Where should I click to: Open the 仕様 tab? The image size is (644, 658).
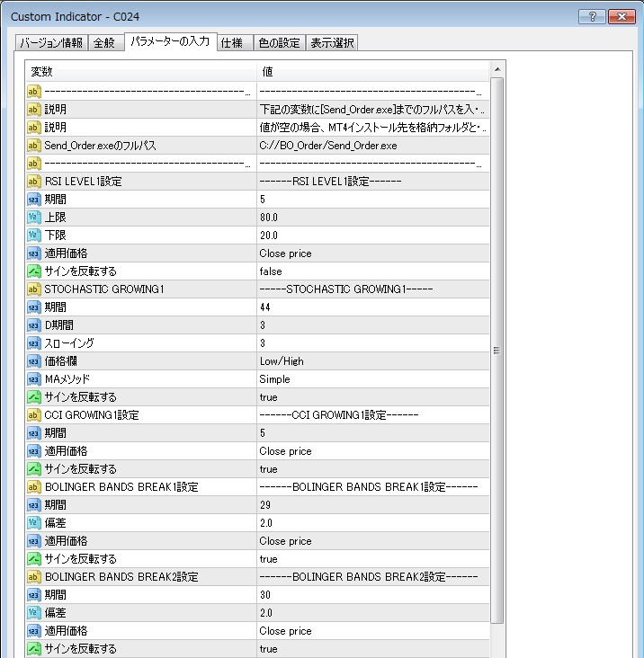tap(235, 43)
